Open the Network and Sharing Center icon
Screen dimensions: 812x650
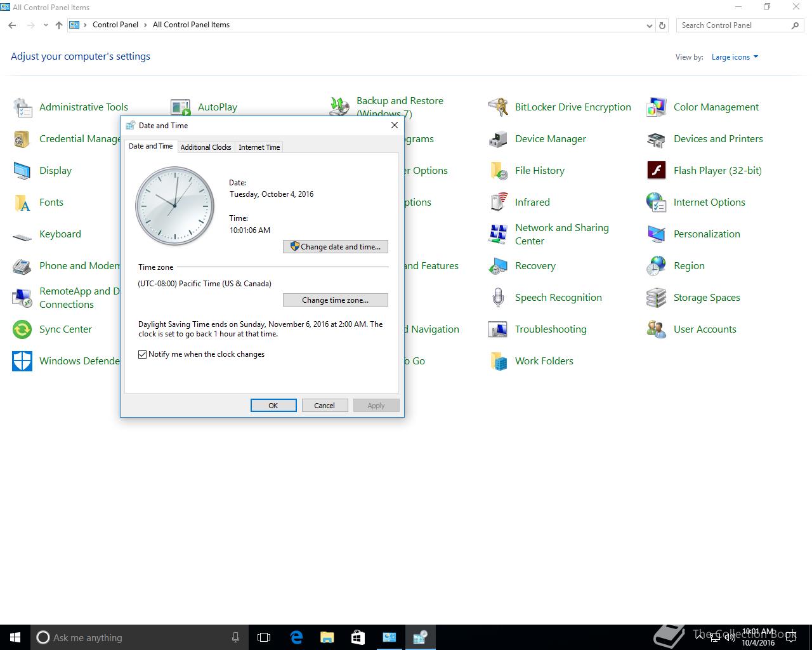pos(498,234)
